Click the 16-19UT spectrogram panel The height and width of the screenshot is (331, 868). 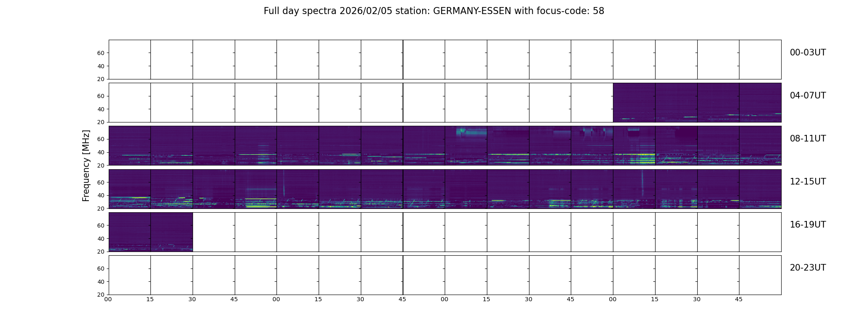(445, 232)
